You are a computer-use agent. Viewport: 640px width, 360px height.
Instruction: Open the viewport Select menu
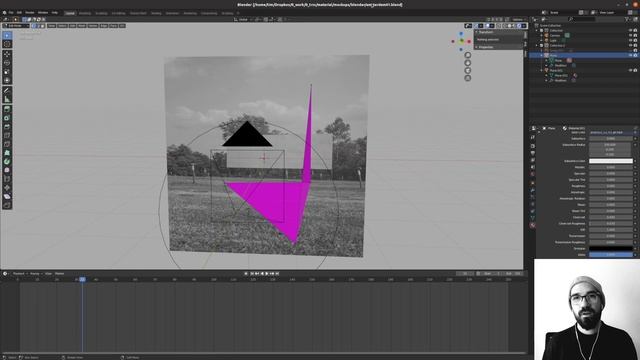(62, 26)
